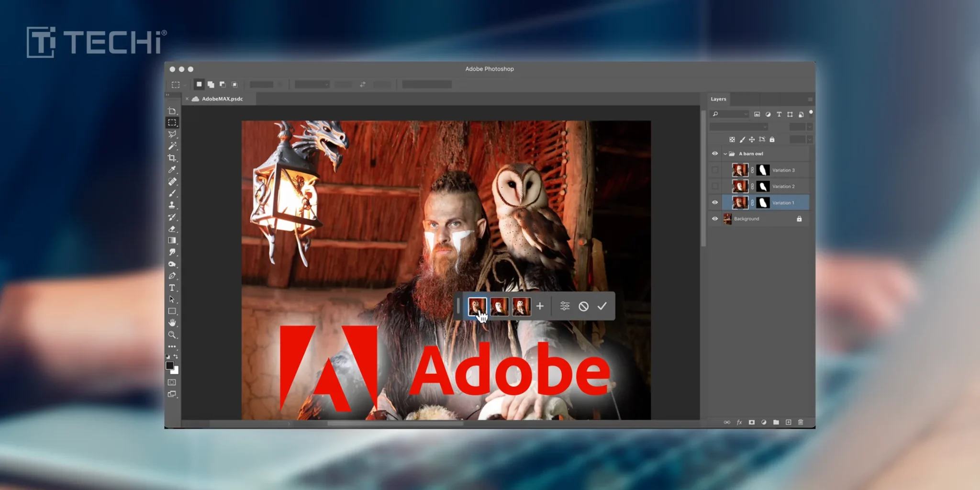Select the Polygonal Lasso tool
980x490 pixels.
coord(172,134)
